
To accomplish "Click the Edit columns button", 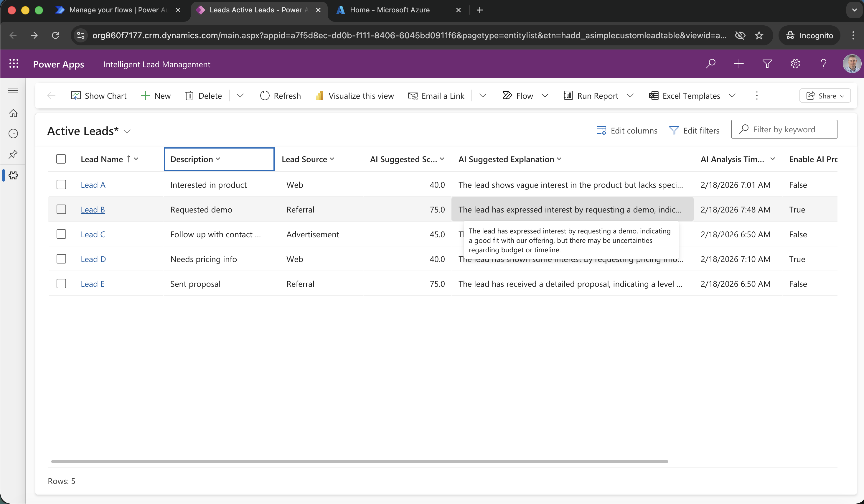I will click(x=627, y=130).
